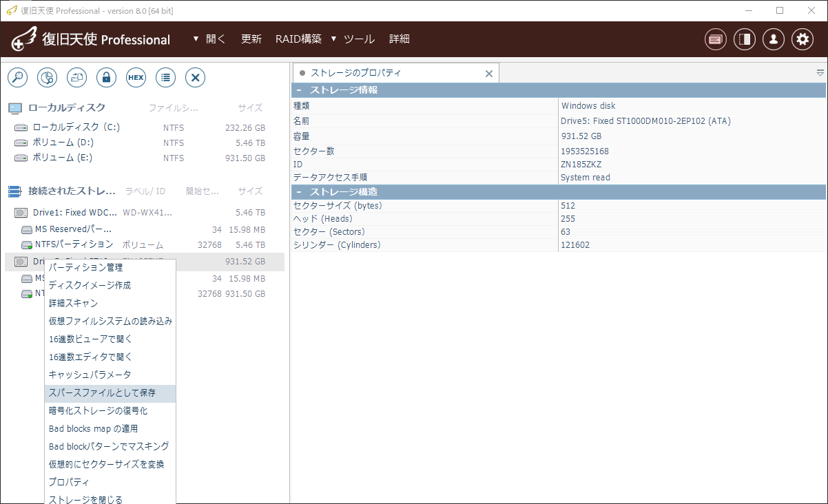Select 詳細スキャン in the context menu
The width and height of the screenshot is (828, 504).
[110, 303]
